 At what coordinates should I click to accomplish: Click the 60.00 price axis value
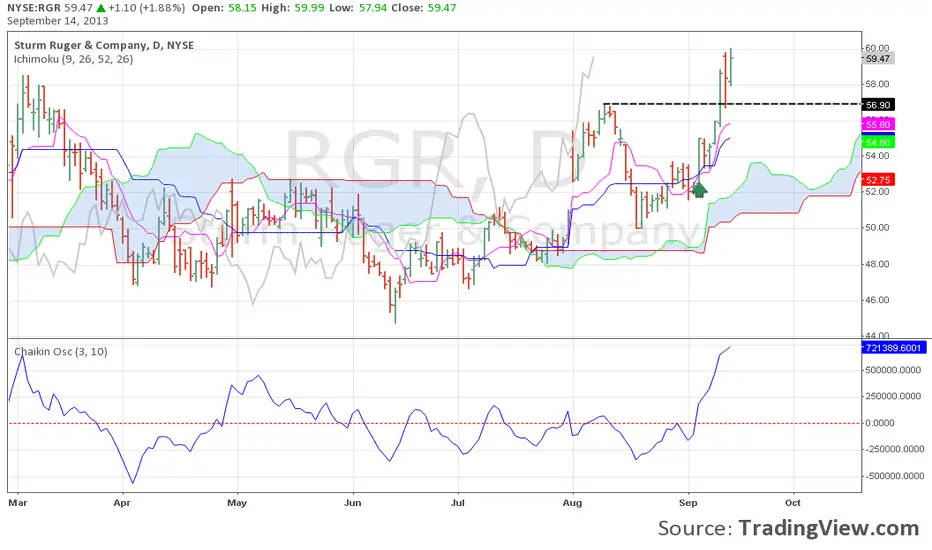[x=877, y=48]
